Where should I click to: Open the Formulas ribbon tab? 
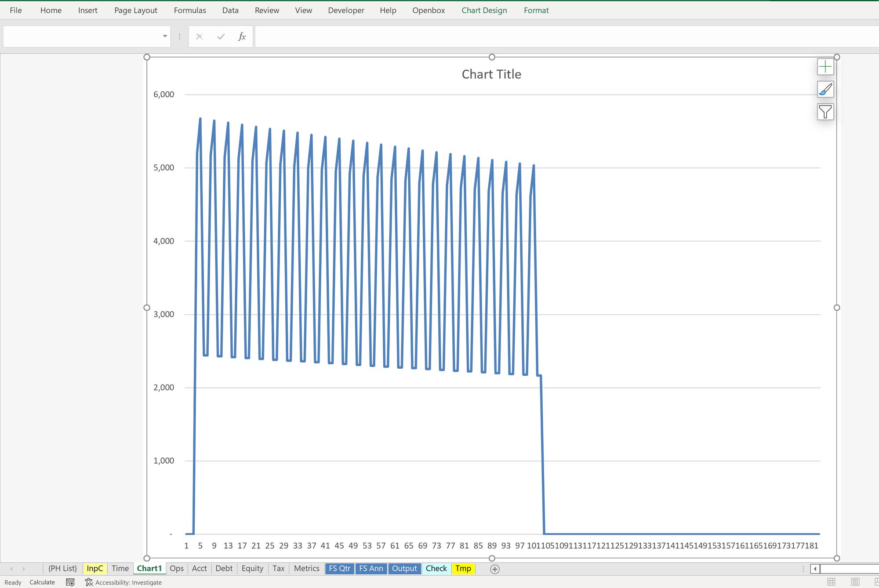click(189, 10)
